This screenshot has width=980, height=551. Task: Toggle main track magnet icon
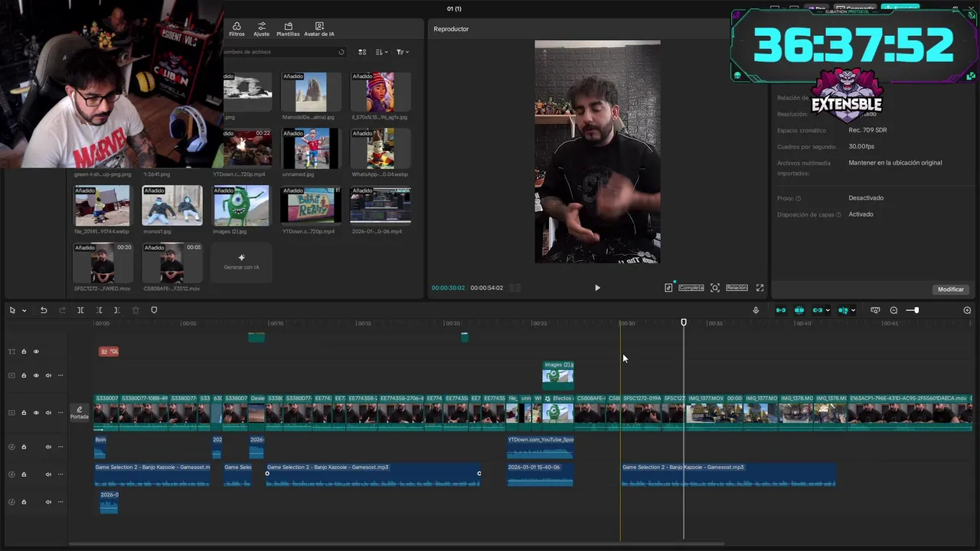click(781, 310)
